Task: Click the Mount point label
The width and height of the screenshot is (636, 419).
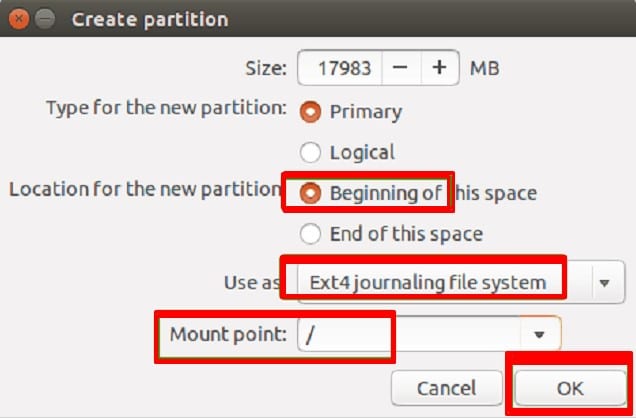Action: (x=228, y=334)
